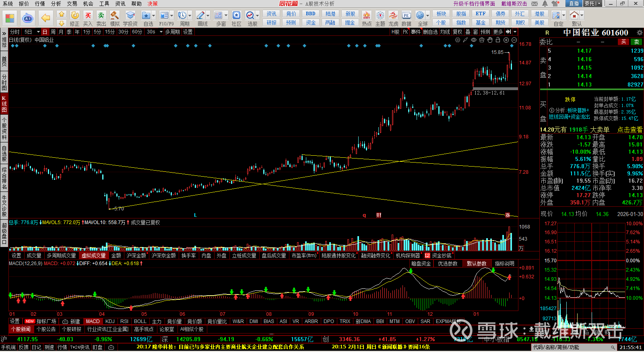The image size is (644, 352).
Task: Open the notification bell icon
Action: pyautogui.click(x=545, y=4)
